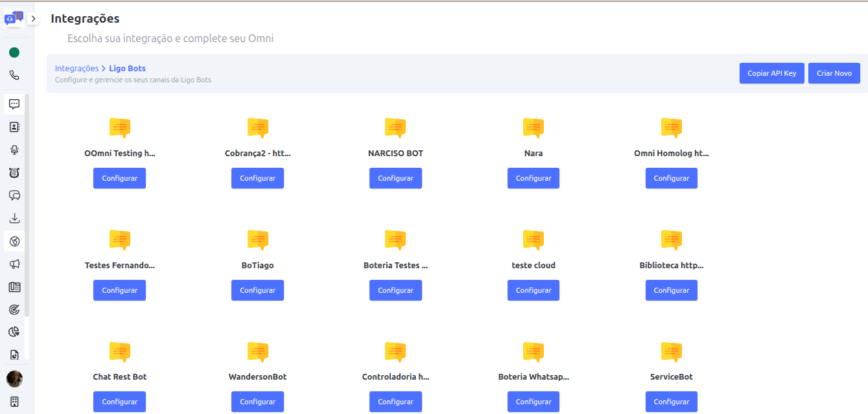
Task: Expand the sidebar with the chevron arrow
Action: point(33,19)
